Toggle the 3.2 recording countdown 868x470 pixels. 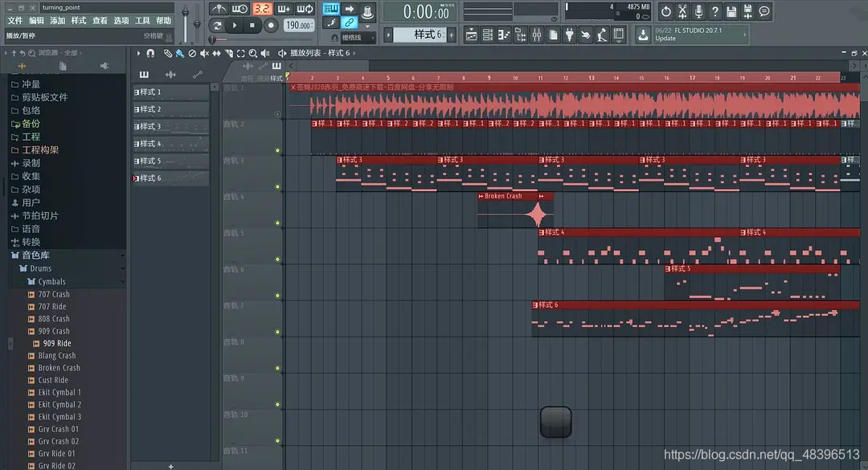(261, 9)
